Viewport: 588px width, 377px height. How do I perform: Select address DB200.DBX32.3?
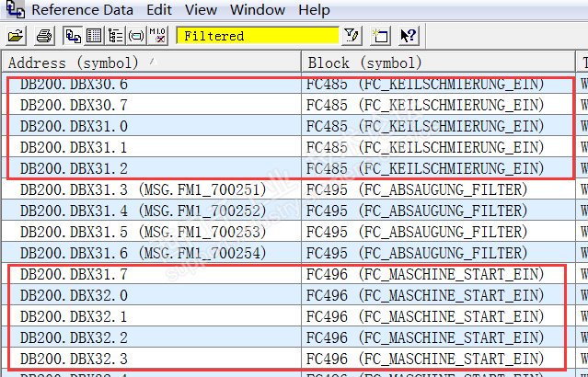(74, 359)
